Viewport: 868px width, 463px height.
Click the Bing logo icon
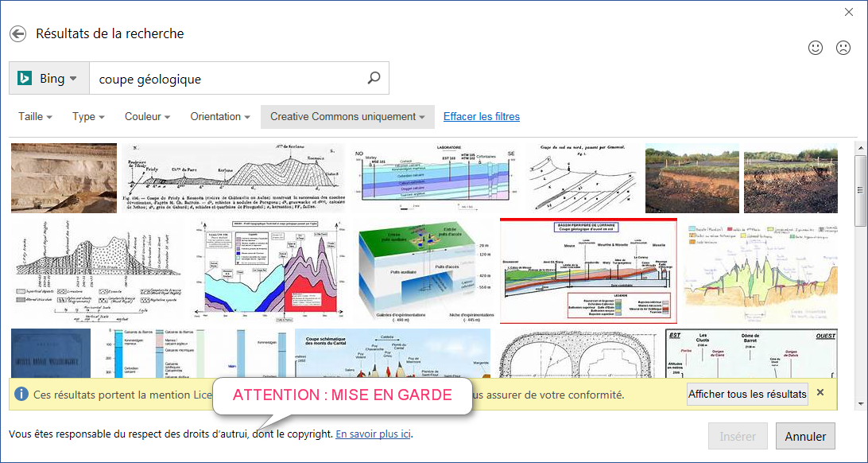(x=25, y=79)
